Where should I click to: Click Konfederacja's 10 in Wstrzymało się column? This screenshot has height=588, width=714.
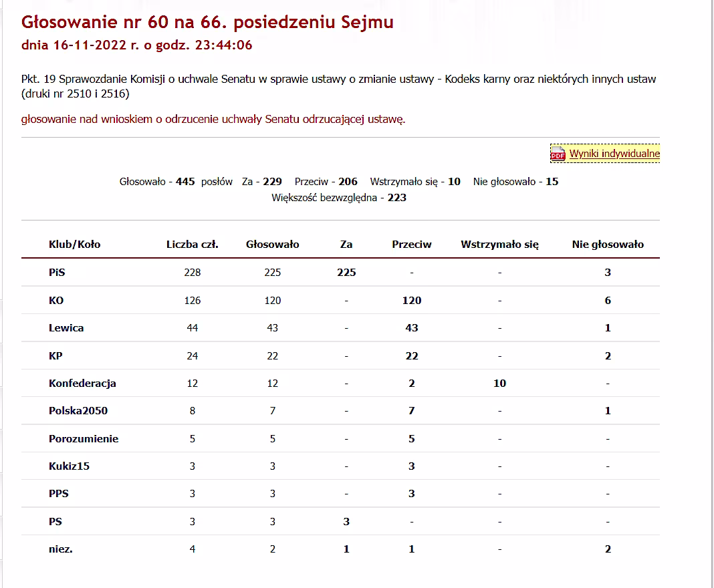(499, 384)
